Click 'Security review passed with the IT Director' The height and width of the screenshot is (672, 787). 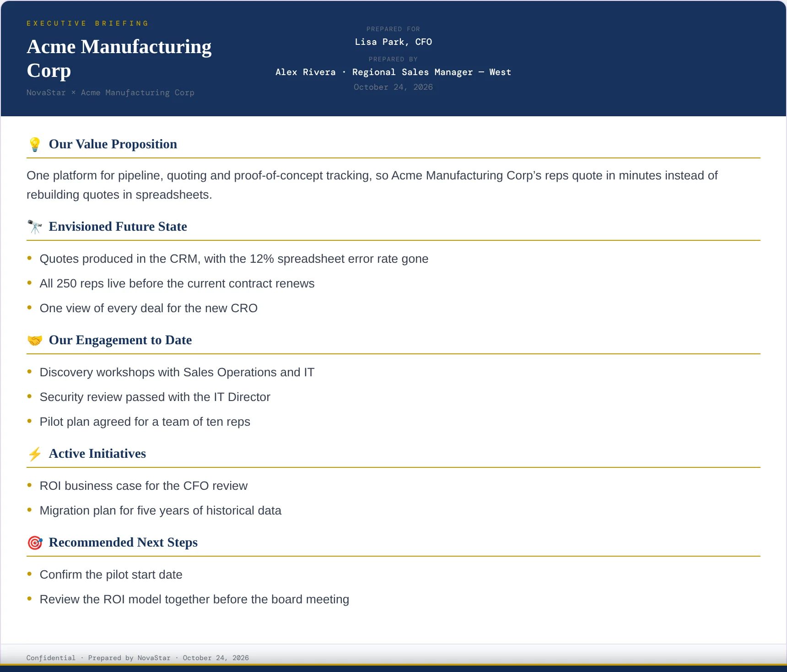(x=155, y=397)
